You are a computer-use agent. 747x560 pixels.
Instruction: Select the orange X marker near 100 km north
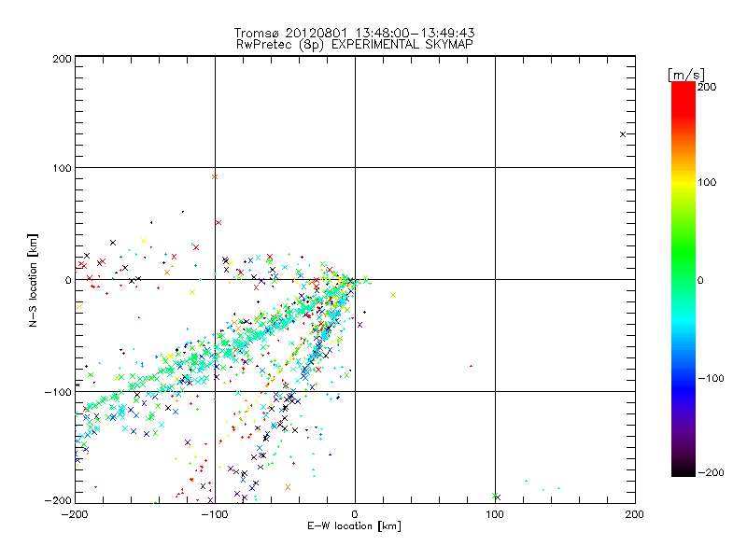coord(215,175)
